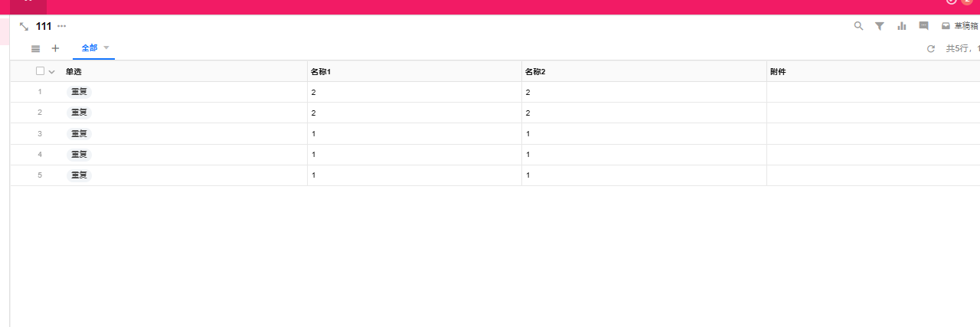This screenshot has height=327, width=980.
Task: Toggle the select-all rows checkbox
Action: click(x=41, y=71)
